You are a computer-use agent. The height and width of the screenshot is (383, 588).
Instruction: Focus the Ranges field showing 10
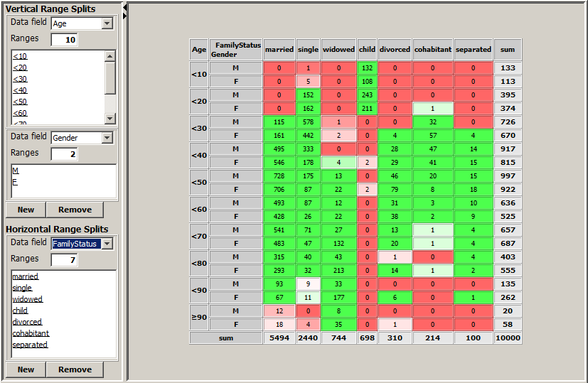tap(64, 40)
